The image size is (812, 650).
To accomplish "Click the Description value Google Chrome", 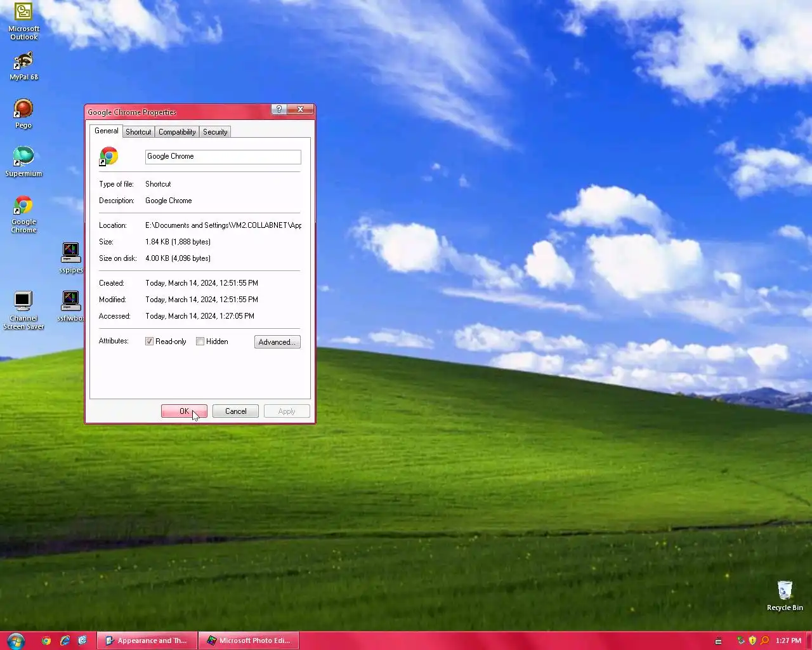I will pyautogui.click(x=168, y=201).
